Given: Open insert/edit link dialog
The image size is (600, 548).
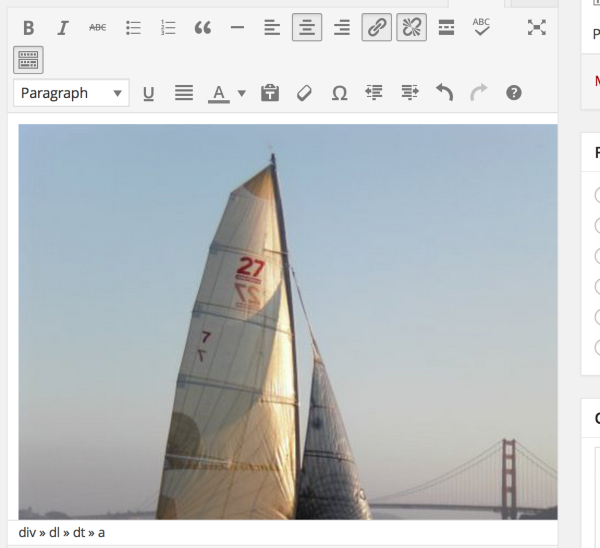Looking at the screenshot, I should [x=377, y=28].
